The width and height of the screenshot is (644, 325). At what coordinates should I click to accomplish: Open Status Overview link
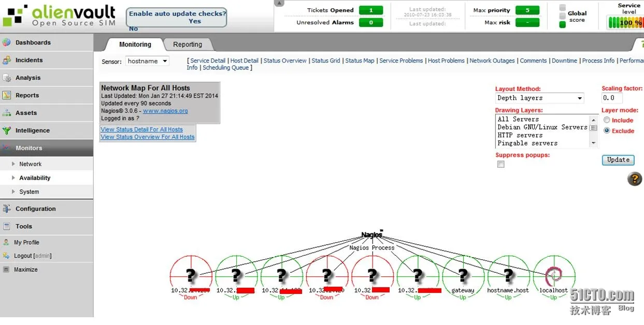point(285,61)
